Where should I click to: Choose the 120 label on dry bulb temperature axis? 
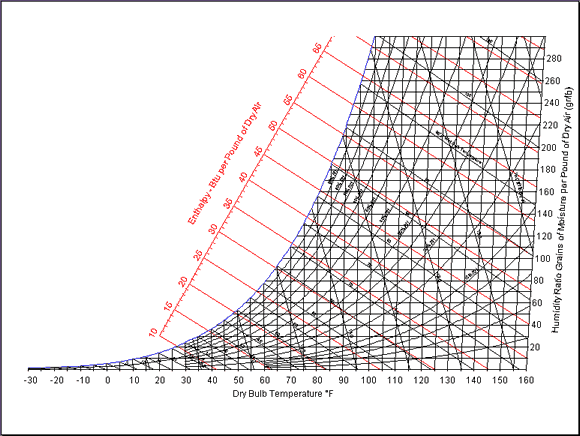(x=421, y=380)
